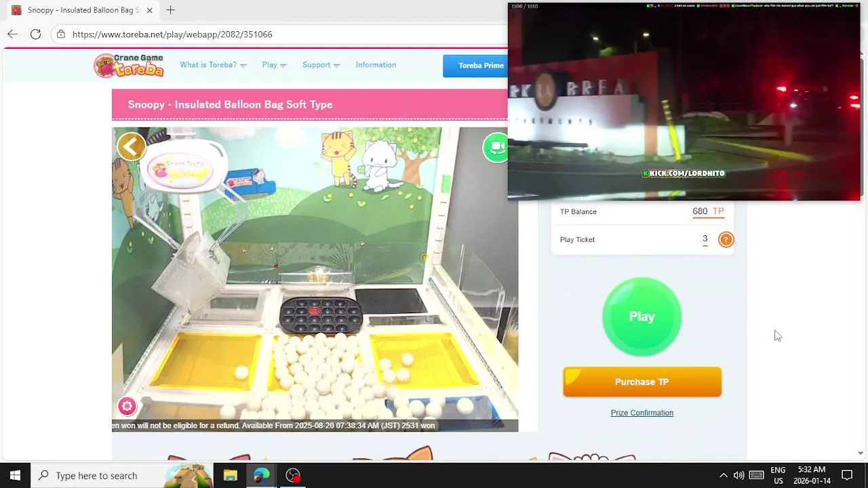Click the TP Balance label

[x=578, y=211]
